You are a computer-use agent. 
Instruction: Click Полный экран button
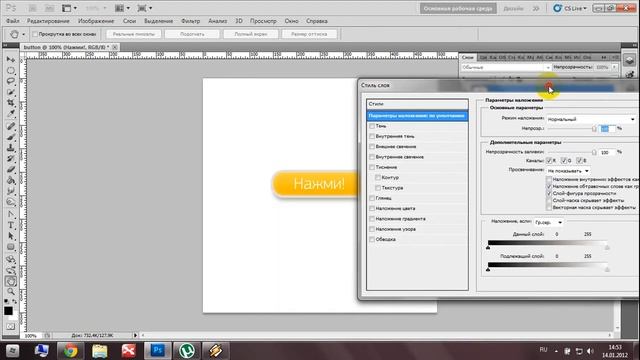click(251, 34)
